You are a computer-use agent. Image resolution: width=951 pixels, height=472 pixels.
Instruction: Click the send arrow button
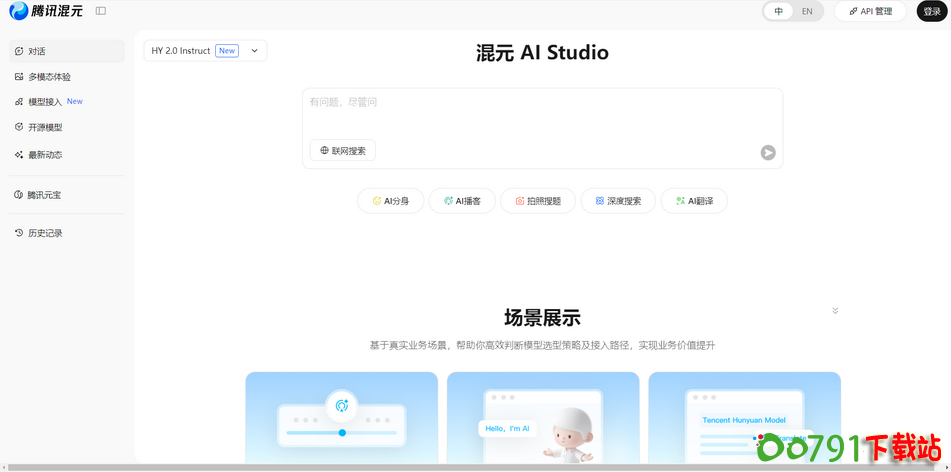pos(768,153)
